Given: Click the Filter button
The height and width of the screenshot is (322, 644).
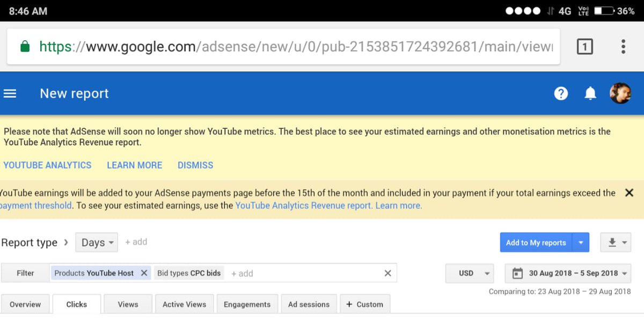Looking at the screenshot, I should click(25, 273).
